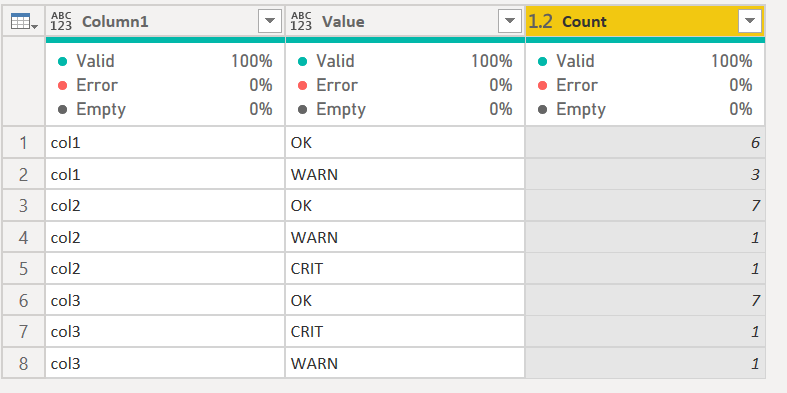The image size is (787, 393).
Task: Click the col1 cell in row 1
Action: coord(165,143)
